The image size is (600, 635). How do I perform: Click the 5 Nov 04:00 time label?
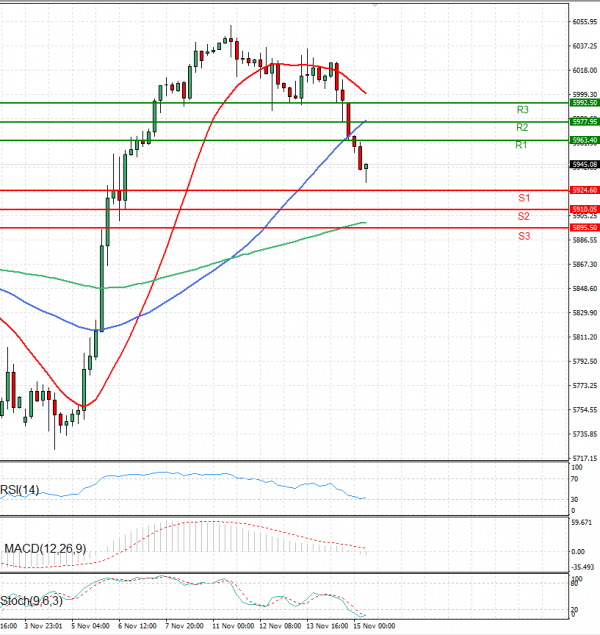click(90, 626)
